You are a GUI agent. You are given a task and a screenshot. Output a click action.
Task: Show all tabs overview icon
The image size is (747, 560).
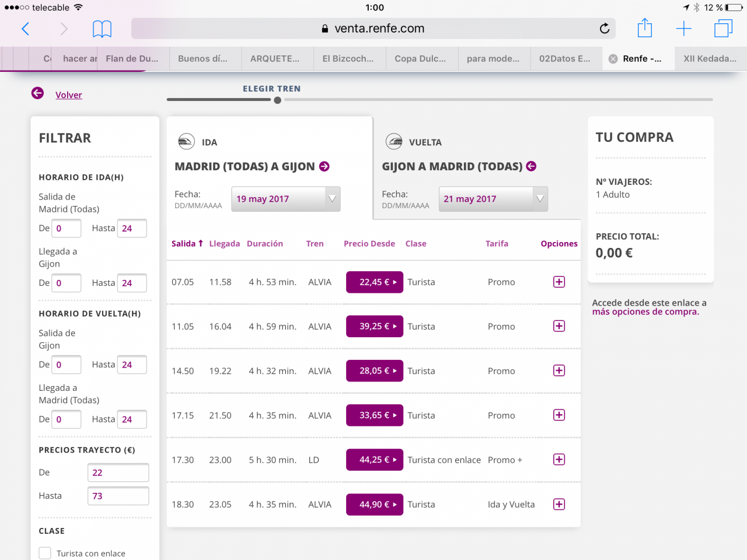pyautogui.click(x=723, y=28)
